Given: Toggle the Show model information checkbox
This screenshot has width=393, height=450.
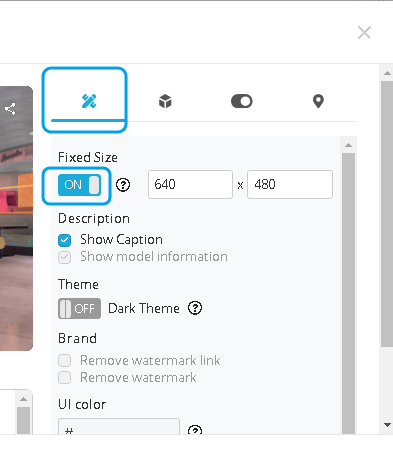Looking at the screenshot, I should 64,257.
